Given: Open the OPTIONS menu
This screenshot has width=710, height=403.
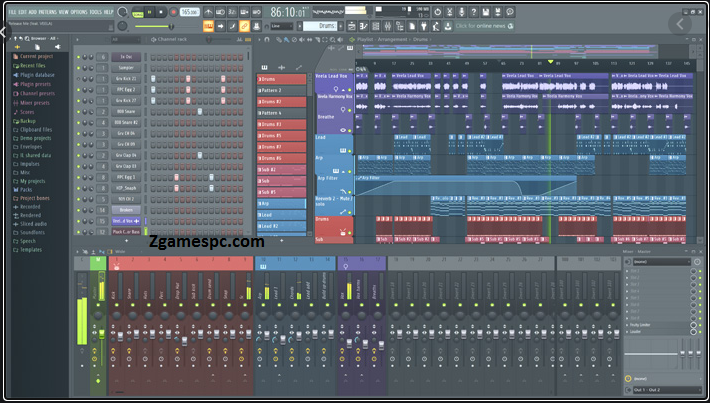Looking at the screenshot, I should point(79,12).
